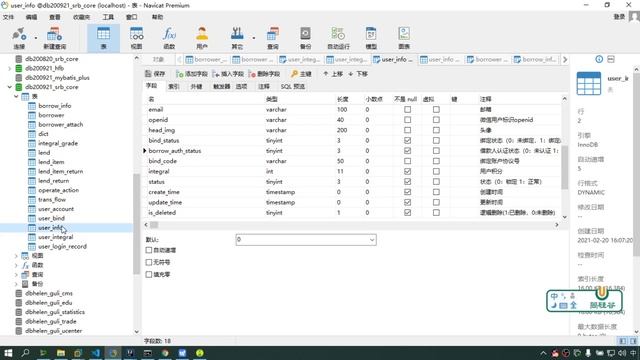Select the user_login_record table
640x360 pixels.
click(62, 247)
